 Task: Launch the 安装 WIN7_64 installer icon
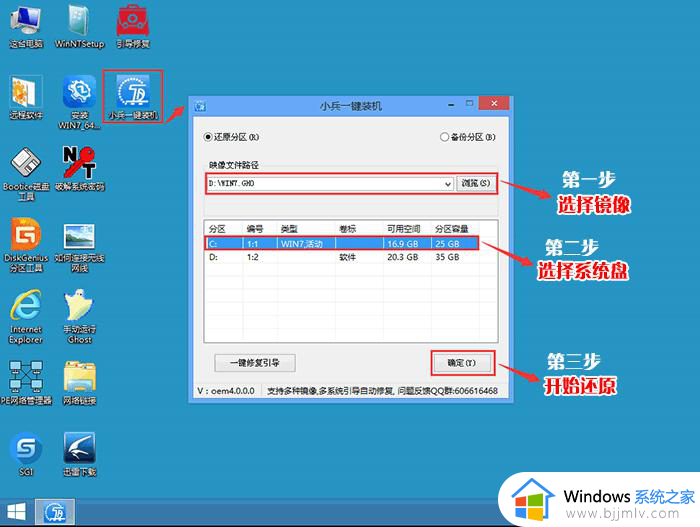(79, 102)
